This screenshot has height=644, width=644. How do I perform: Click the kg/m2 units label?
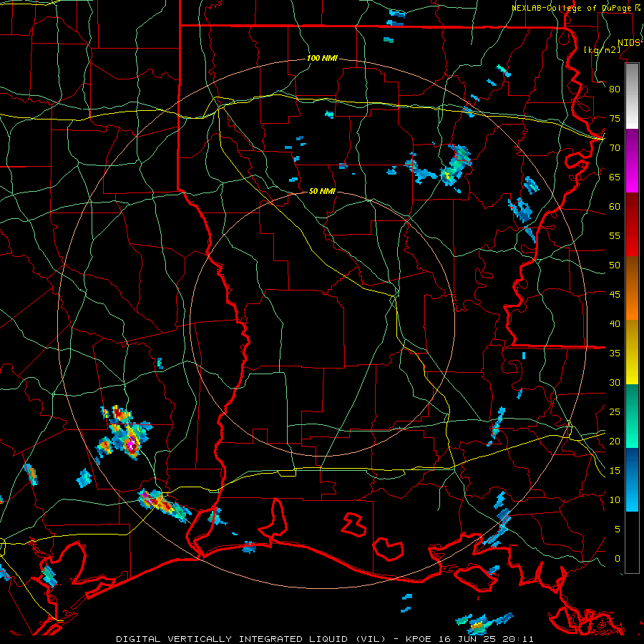tap(602, 49)
